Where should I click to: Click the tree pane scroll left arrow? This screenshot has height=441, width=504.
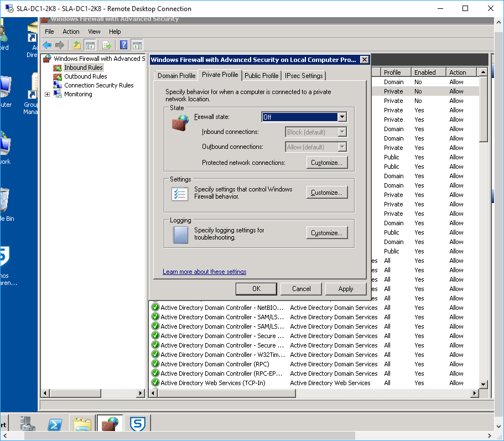pyautogui.click(x=45, y=393)
